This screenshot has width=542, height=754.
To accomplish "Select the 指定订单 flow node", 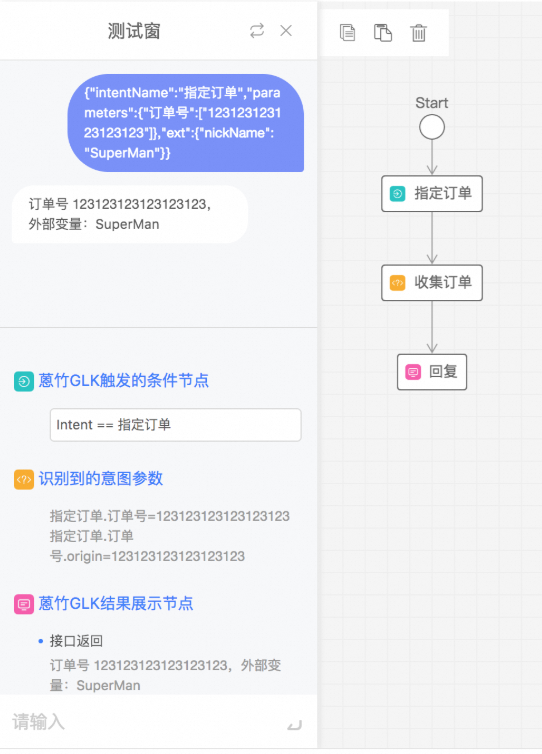I will click(432, 193).
